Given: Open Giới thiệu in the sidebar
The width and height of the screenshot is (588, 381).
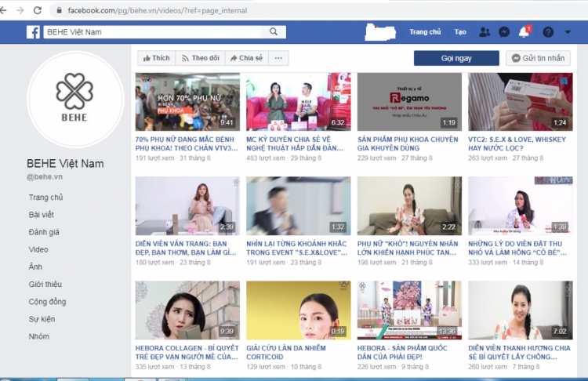Looking at the screenshot, I should [x=45, y=285].
